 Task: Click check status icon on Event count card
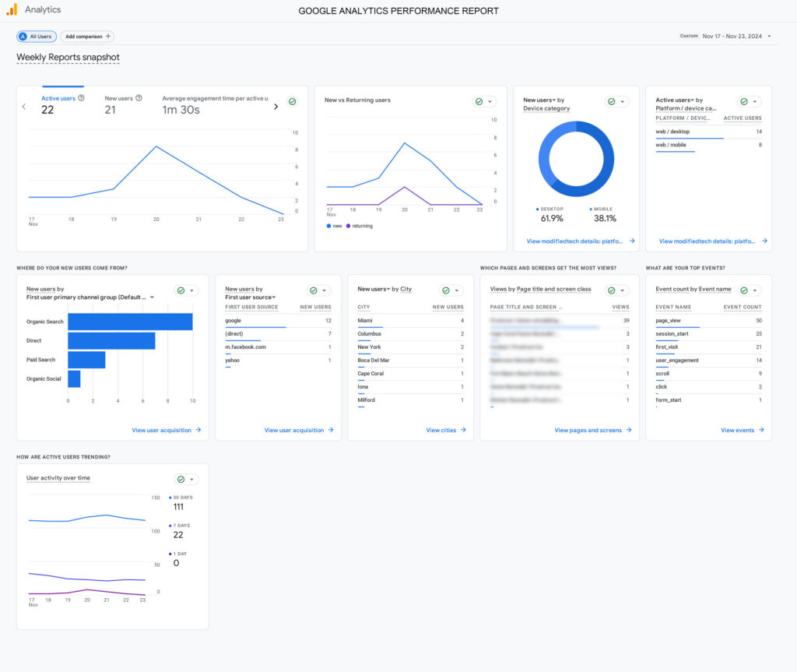click(744, 290)
